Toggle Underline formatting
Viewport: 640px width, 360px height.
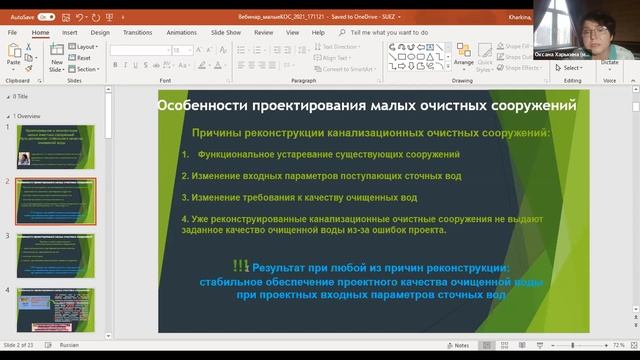pos(136,65)
